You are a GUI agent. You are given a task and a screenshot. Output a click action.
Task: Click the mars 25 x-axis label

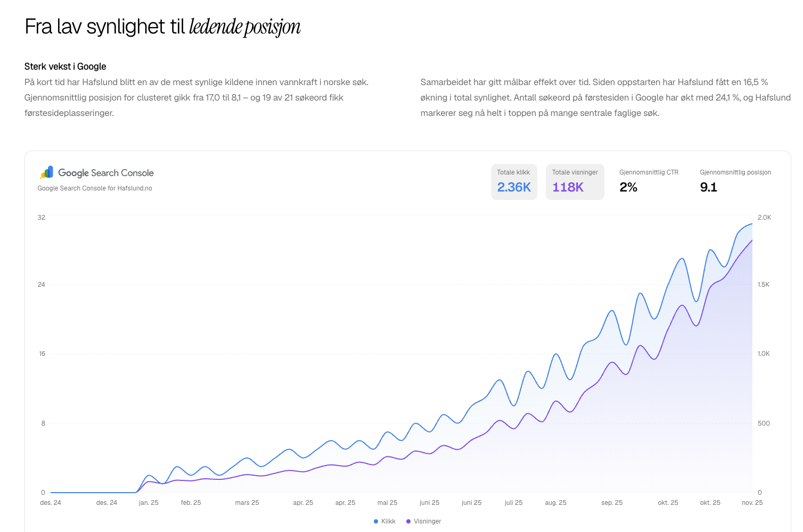pos(247,503)
